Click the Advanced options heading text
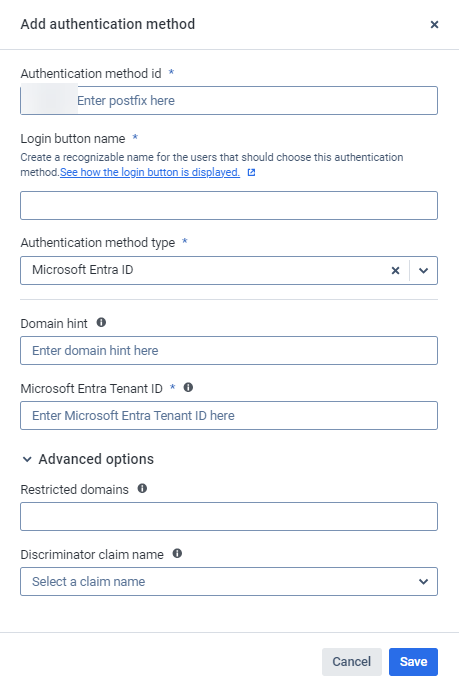This screenshot has width=459, height=687. tap(96, 459)
